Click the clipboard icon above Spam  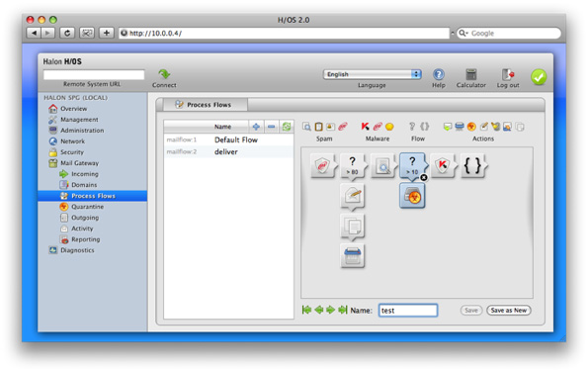coord(318,127)
